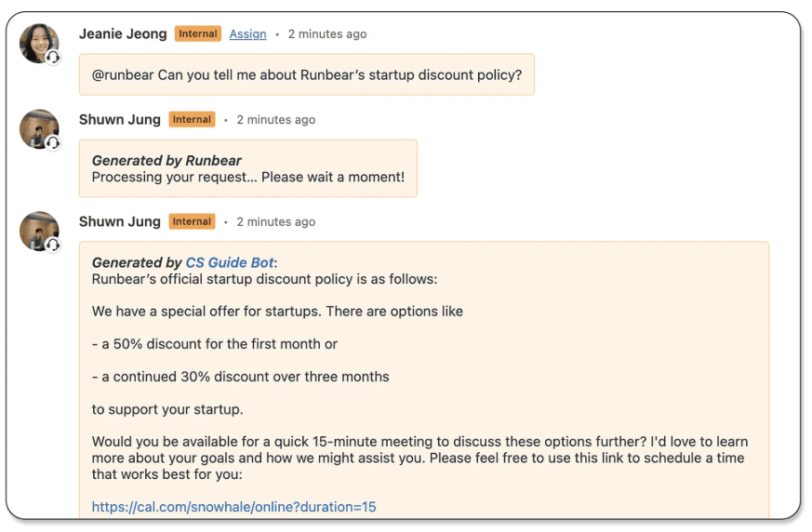Open the cal.com scheduling link
The height and width of the screenshot is (532, 812).
click(x=233, y=507)
